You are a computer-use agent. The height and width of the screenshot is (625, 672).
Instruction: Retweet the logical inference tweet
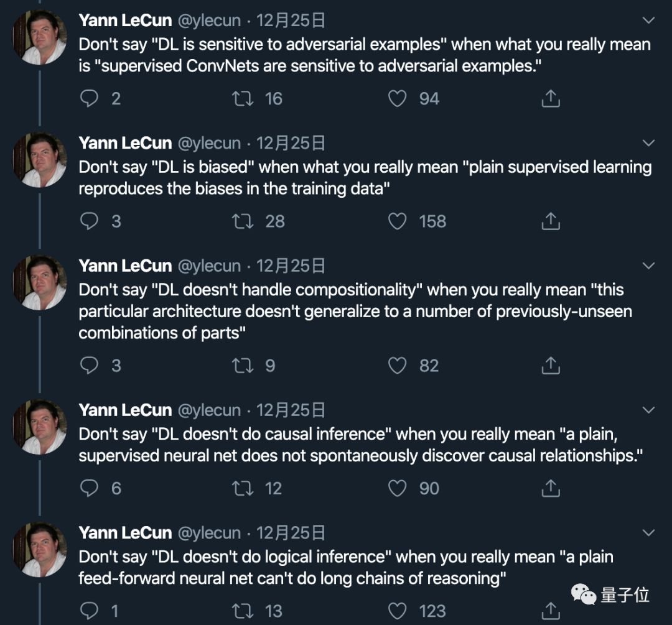pos(242,611)
